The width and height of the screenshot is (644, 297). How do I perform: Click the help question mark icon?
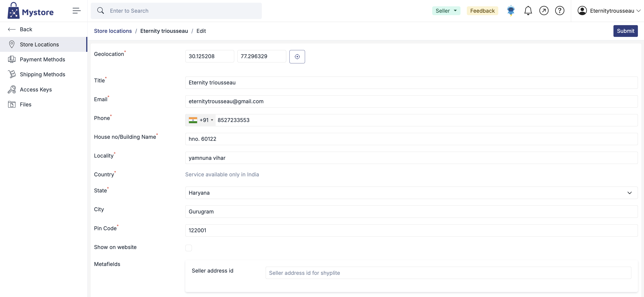coord(560,11)
